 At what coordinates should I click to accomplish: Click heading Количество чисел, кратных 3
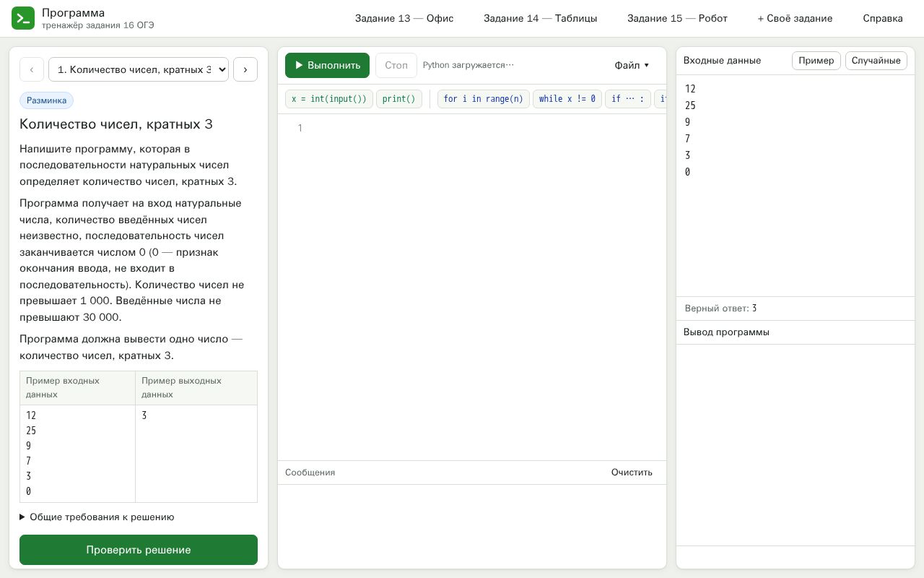tap(116, 124)
